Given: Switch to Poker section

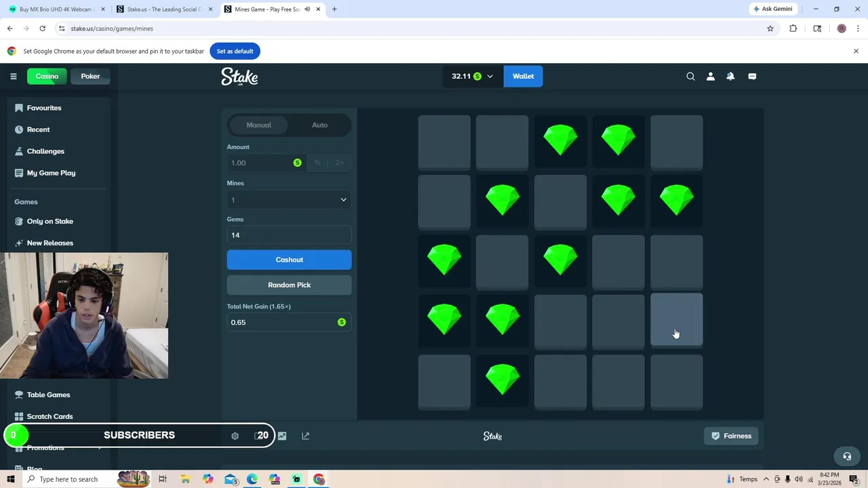Looking at the screenshot, I should [x=90, y=76].
